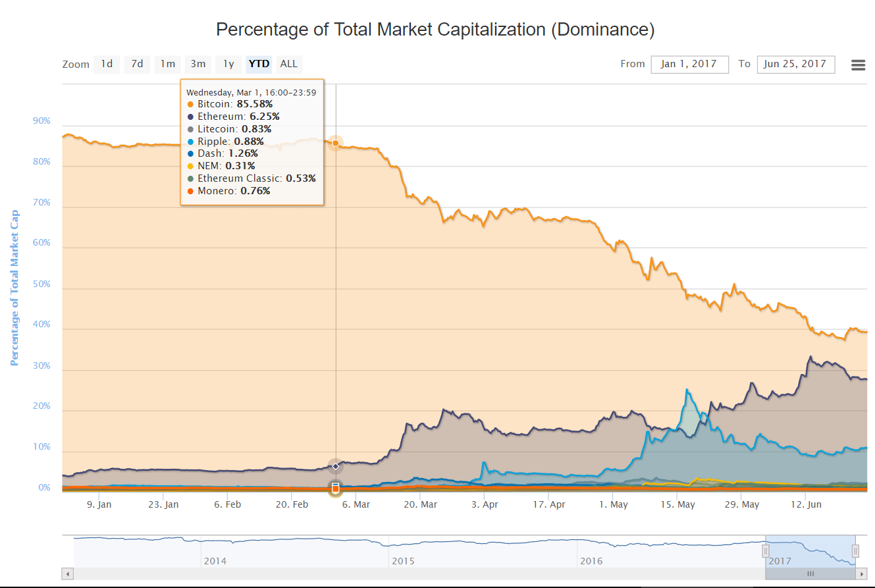Click the tooltip date "Wednesday, Mar 1, 16:00-23:59"
Screen dimensions: 875x588
point(251,92)
